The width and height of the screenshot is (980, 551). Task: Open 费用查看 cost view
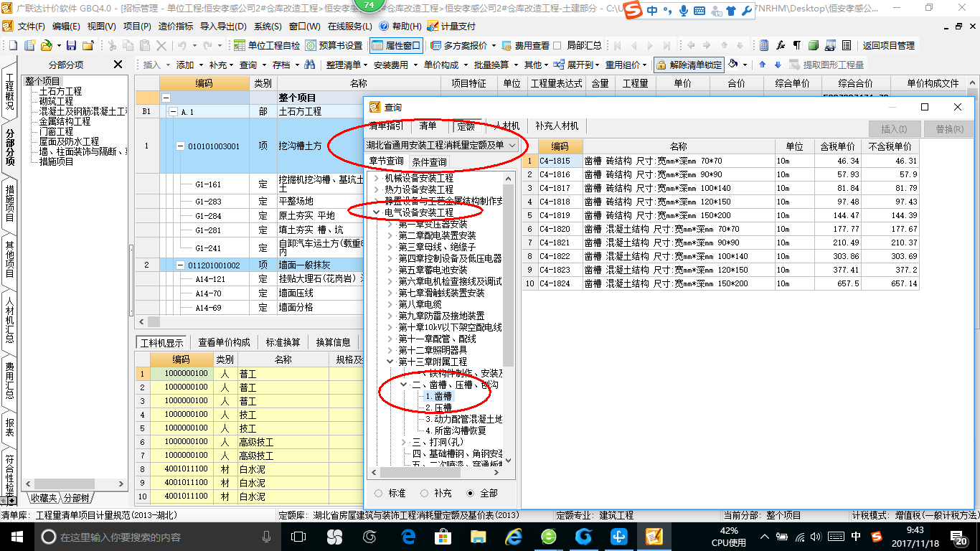click(526, 45)
